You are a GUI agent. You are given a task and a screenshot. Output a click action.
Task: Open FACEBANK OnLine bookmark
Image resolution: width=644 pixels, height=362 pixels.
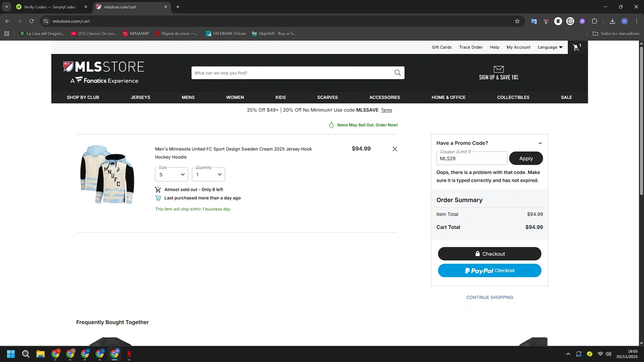[226, 33]
